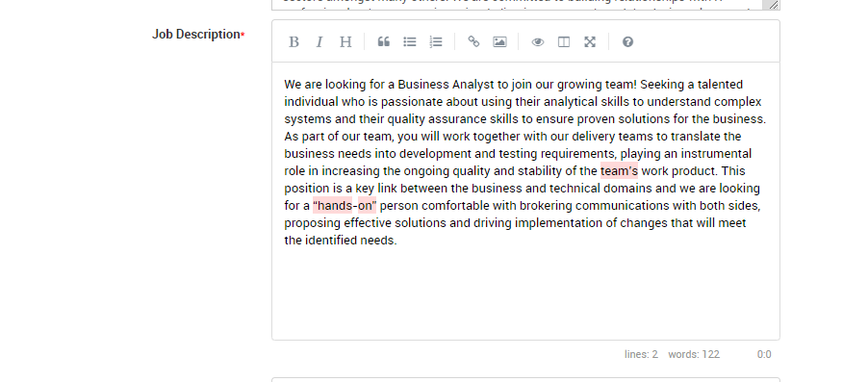868x382 pixels.
Task: Insert a bulleted list
Action: tap(410, 42)
